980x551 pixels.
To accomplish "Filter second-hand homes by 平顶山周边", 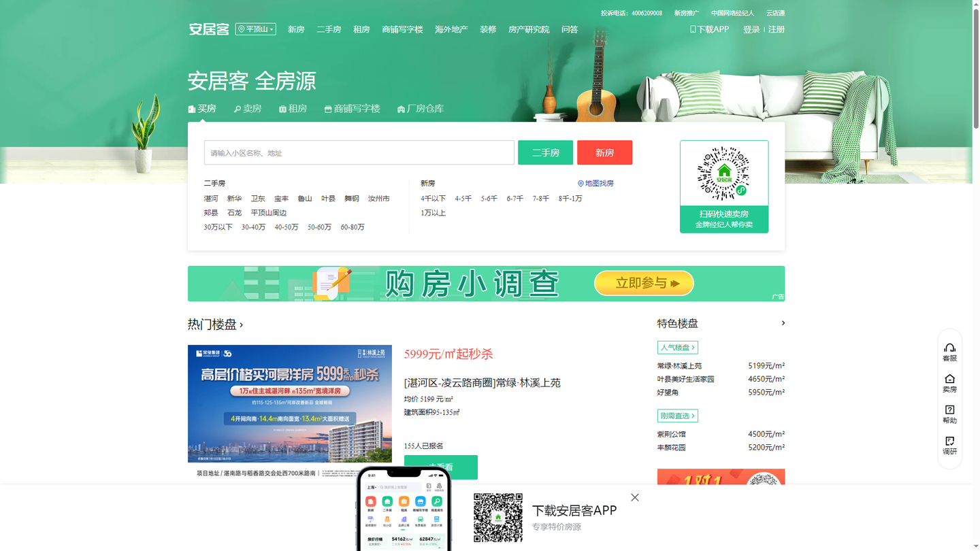I will point(268,213).
